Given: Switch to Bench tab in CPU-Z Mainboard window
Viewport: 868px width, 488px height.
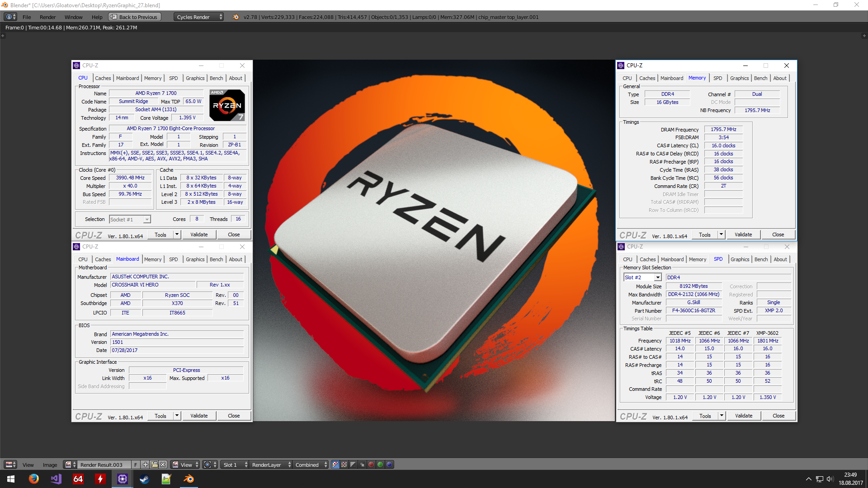Looking at the screenshot, I should point(216,259).
